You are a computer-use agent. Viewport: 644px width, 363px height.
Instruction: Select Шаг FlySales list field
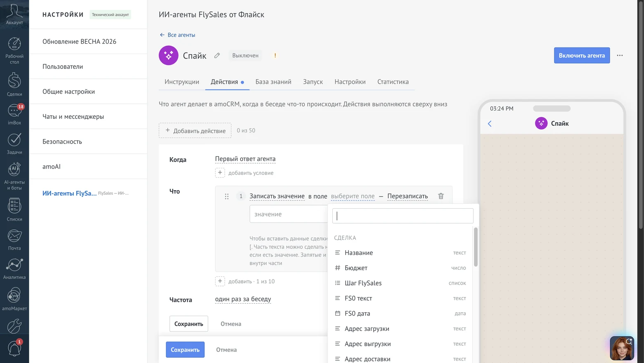pos(400,283)
